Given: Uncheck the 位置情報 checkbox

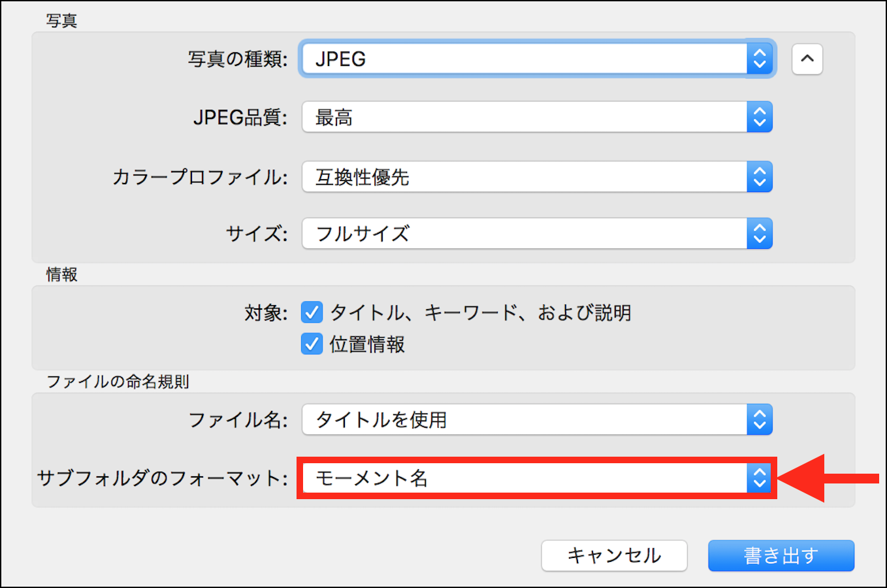Looking at the screenshot, I should coord(312,344).
